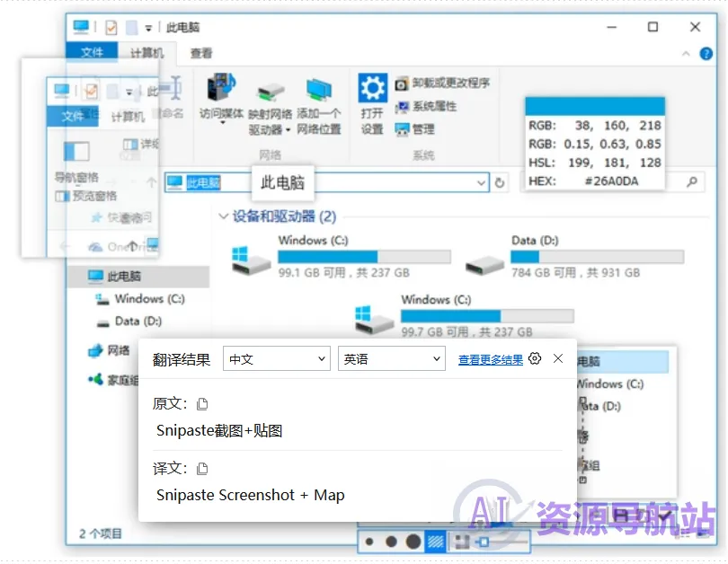Select 此电脑 in the navigation pane
This screenshot has width=728, height=564.
pos(139,277)
